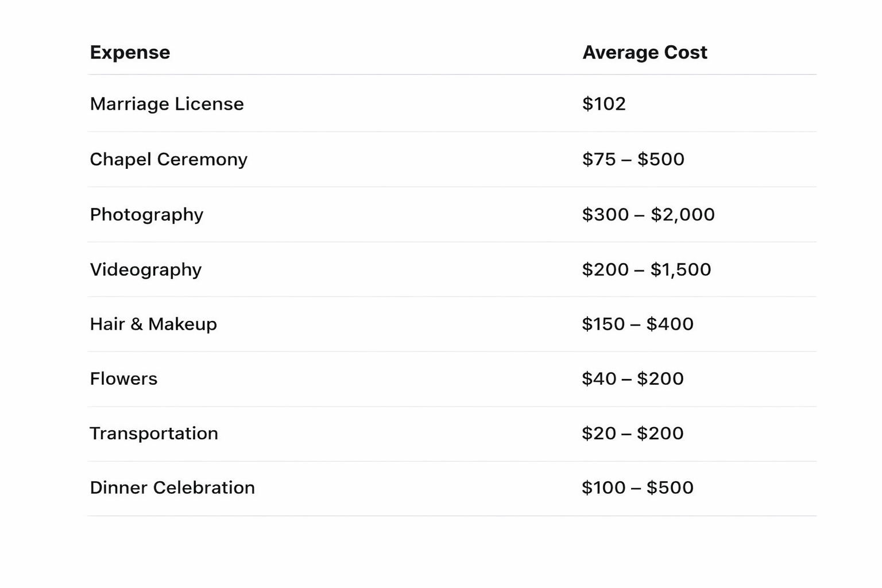Click the ampersand in Hair & Makeup
Image resolution: width=882 pixels, height=588 pixels.
coord(136,324)
